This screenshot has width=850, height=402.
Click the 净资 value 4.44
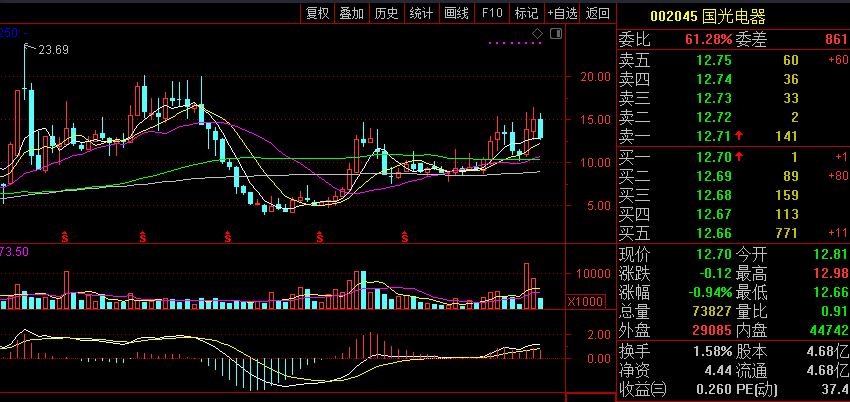point(719,371)
